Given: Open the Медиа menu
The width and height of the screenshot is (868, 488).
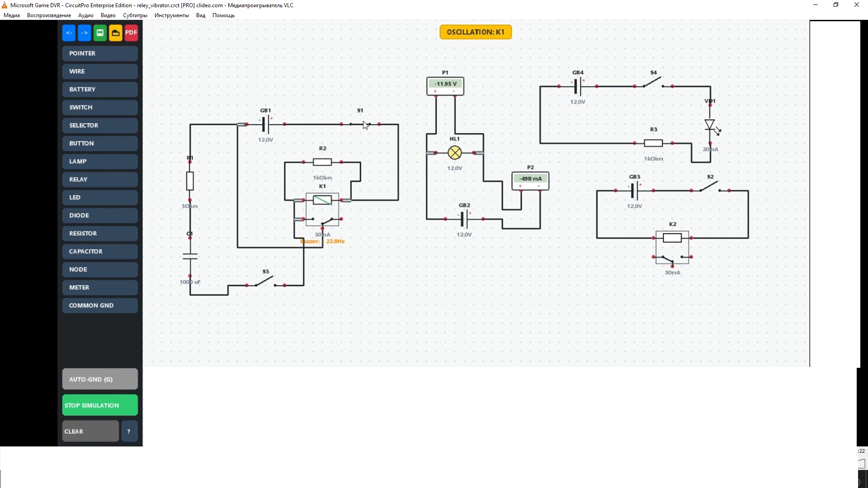Looking at the screenshot, I should 12,15.
